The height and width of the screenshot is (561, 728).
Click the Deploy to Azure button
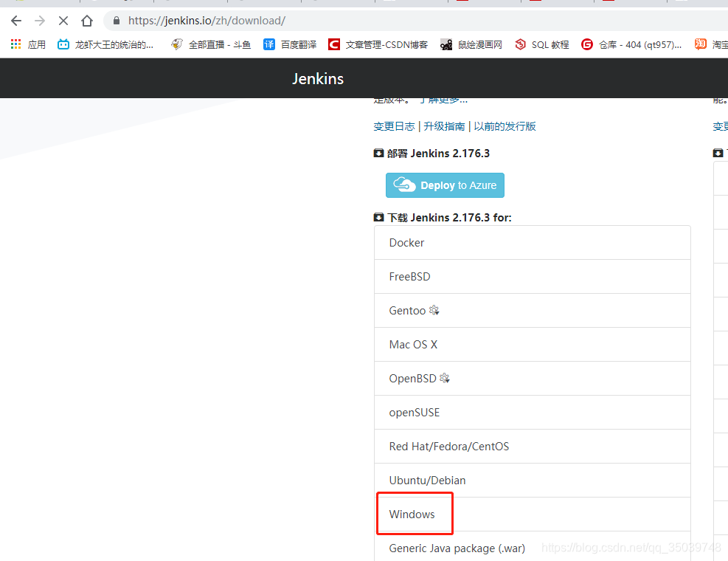(x=445, y=185)
